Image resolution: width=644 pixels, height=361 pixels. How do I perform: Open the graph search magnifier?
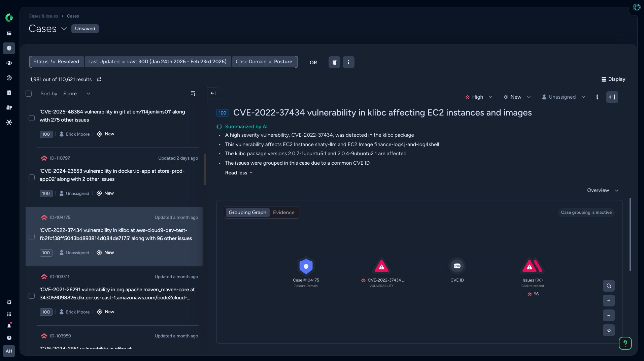tap(609, 286)
